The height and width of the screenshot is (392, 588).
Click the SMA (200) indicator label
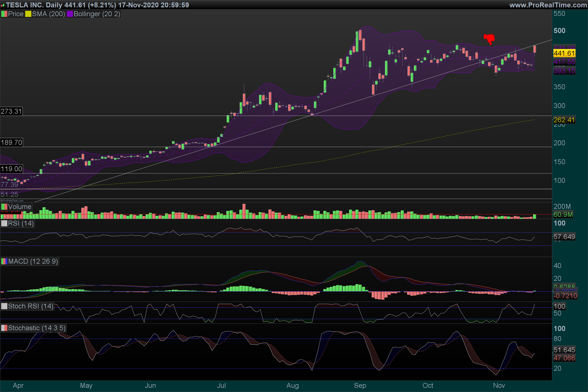coord(48,14)
